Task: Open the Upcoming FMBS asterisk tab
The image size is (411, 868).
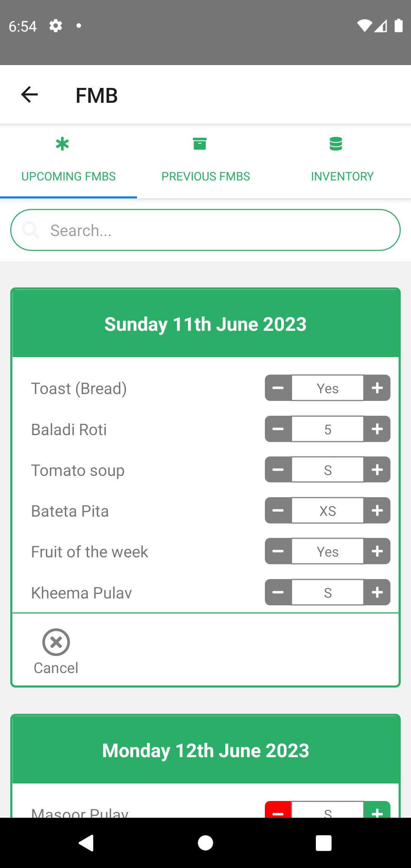Action: coord(68,160)
